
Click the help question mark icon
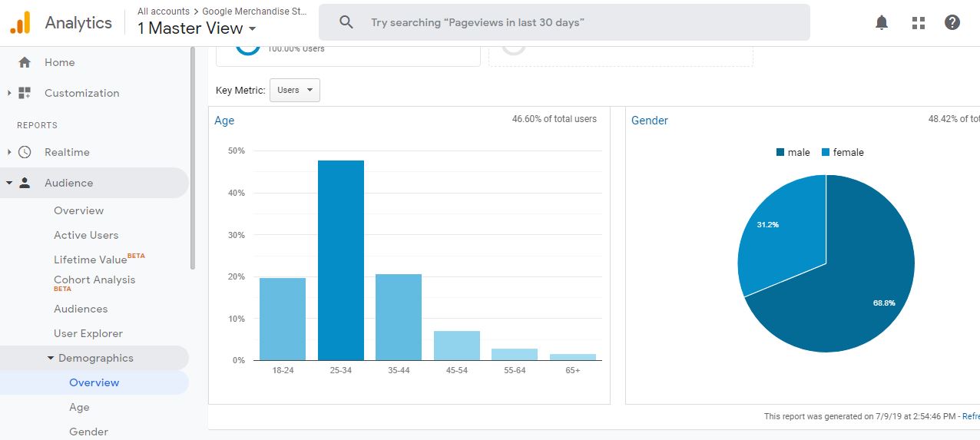pyautogui.click(x=952, y=23)
